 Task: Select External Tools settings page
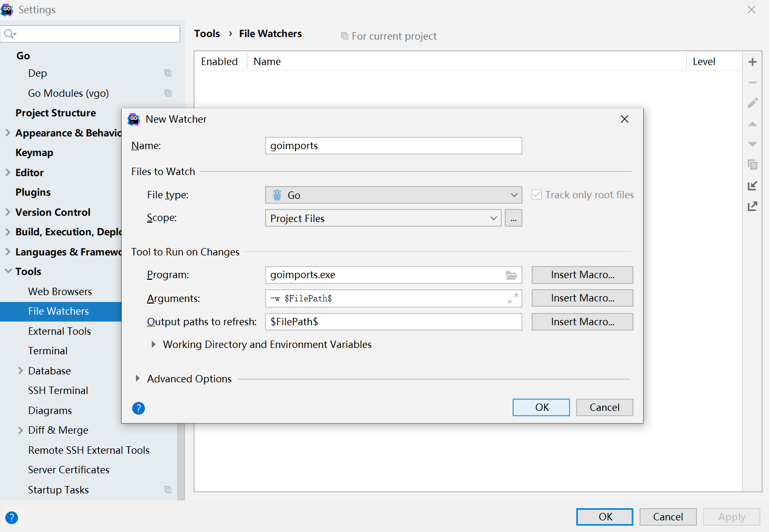(x=59, y=331)
